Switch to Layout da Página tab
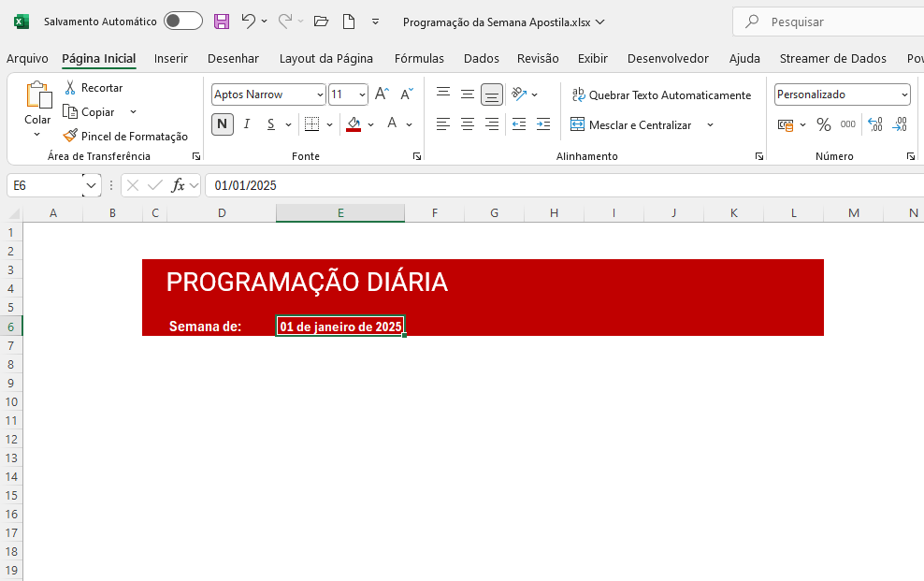The image size is (924, 581). [325, 58]
